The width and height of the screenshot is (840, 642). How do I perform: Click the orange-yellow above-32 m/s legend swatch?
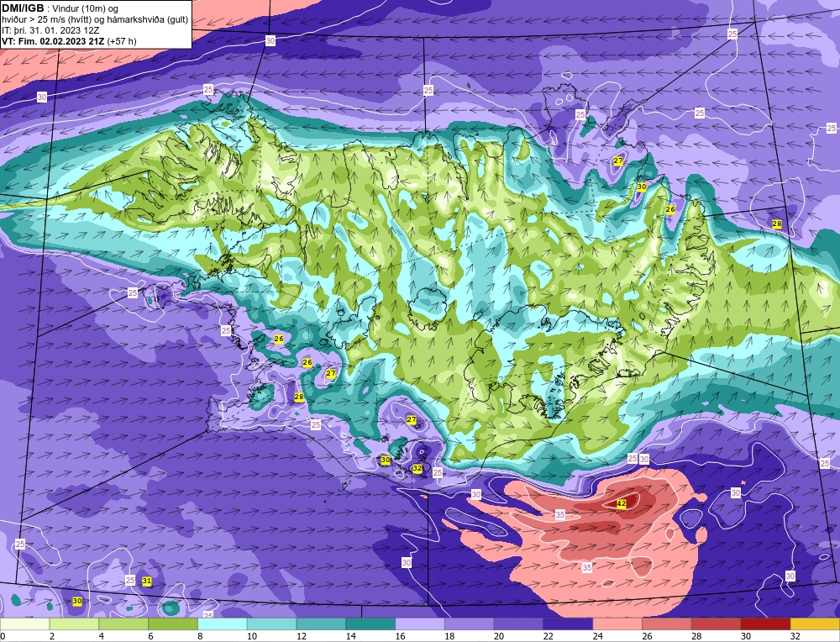pyautogui.click(x=815, y=624)
